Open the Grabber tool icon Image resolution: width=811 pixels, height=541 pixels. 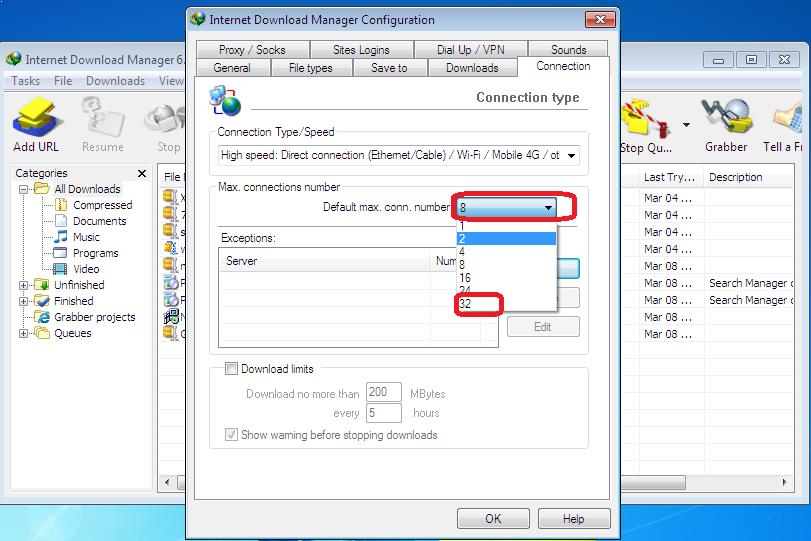click(726, 118)
